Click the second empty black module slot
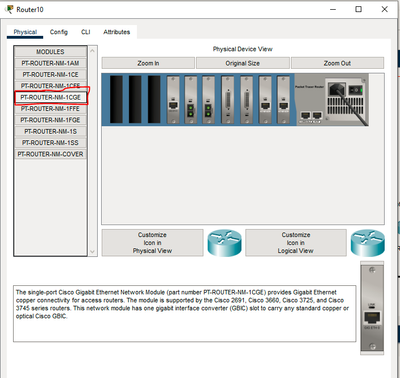Viewport: 400px width, 378px height. (135, 99)
